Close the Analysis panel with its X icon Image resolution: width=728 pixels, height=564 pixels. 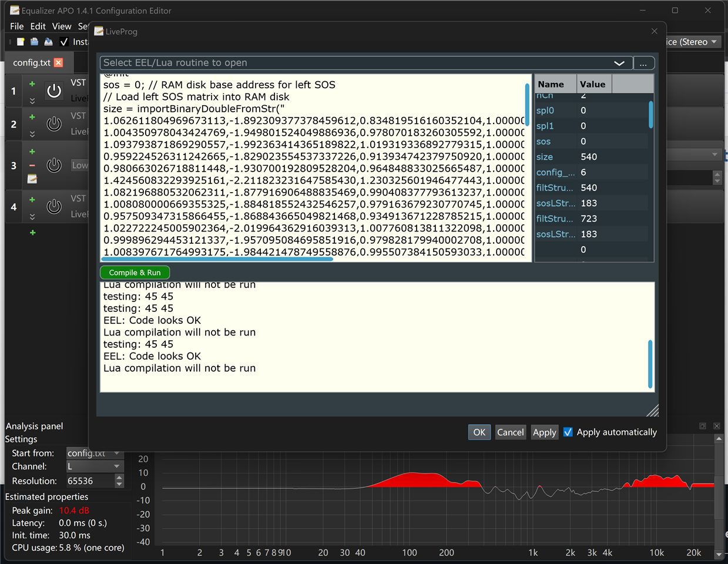[x=717, y=426]
